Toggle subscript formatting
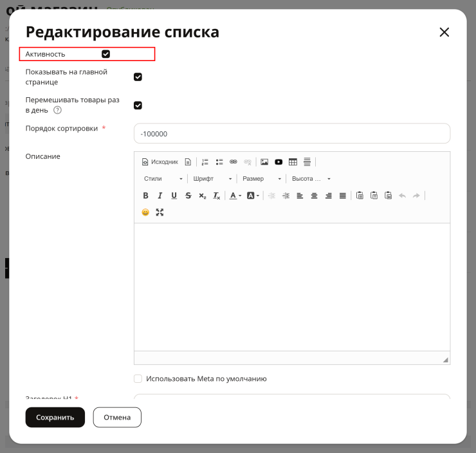This screenshot has width=476, height=453. (x=202, y=196)
